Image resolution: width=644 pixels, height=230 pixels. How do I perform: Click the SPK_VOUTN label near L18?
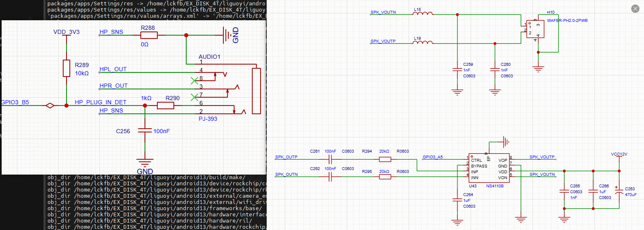[x=383, y=12]
